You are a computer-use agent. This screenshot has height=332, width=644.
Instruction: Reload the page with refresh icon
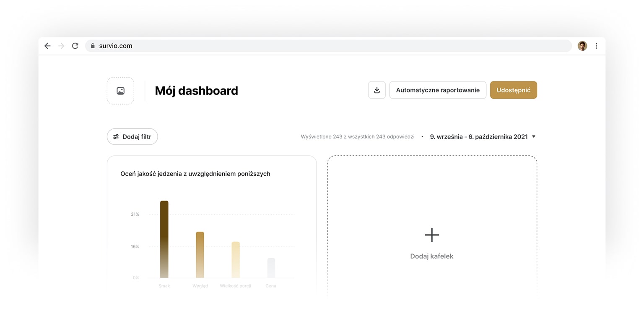(x=75, y=46)
